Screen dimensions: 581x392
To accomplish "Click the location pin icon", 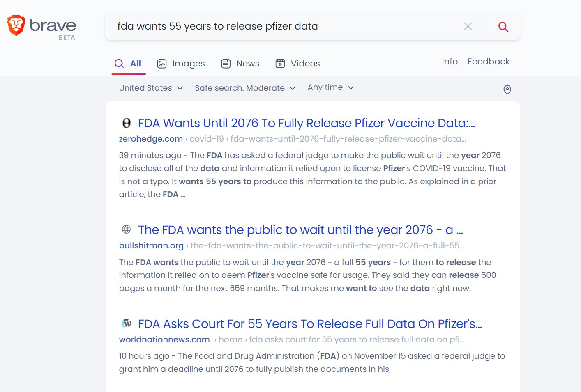I will pos(507,89).
